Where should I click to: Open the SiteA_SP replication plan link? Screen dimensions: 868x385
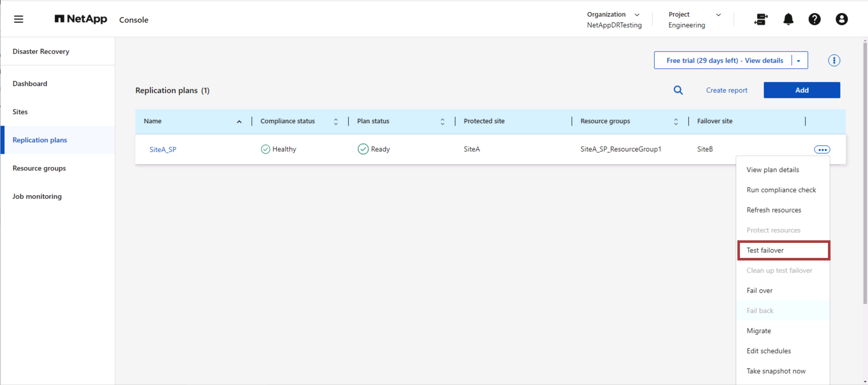(x=163, y=149)
